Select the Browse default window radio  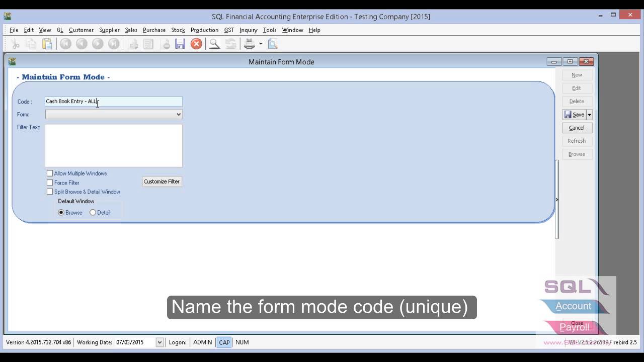click(x=61, y=212)
